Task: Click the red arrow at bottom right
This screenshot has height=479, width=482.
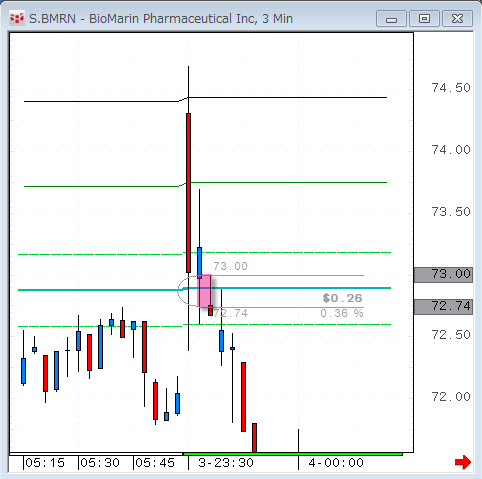Action: (x=463, y=462)
